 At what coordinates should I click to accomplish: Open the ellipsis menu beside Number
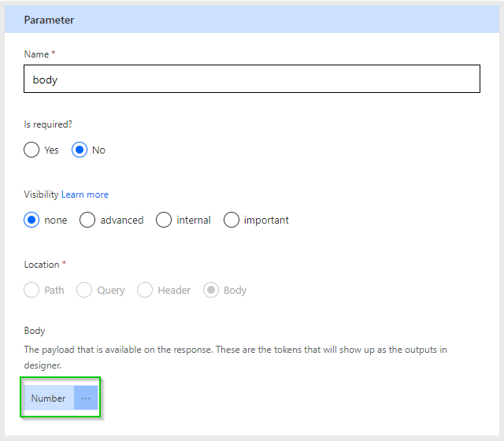(x=86, y=398)
